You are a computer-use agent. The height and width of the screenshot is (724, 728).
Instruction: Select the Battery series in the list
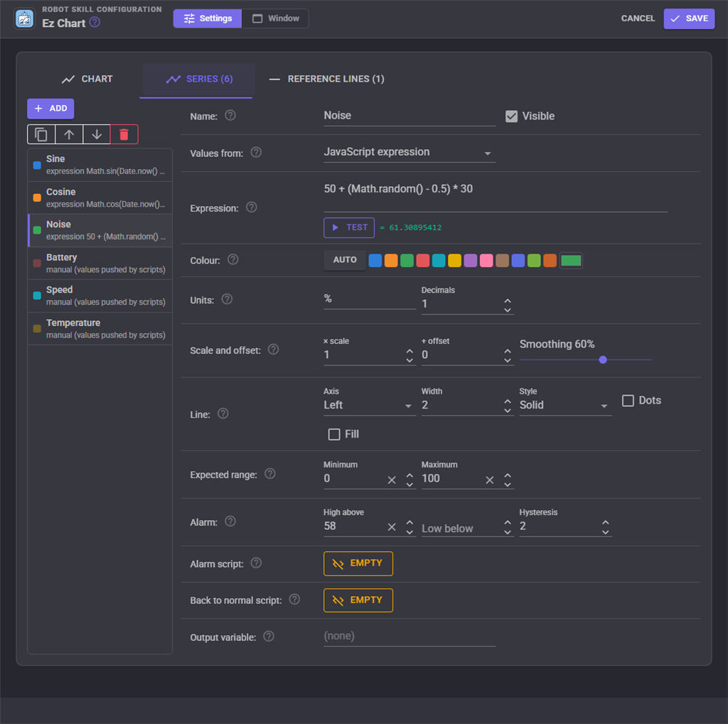click(100, 263)
